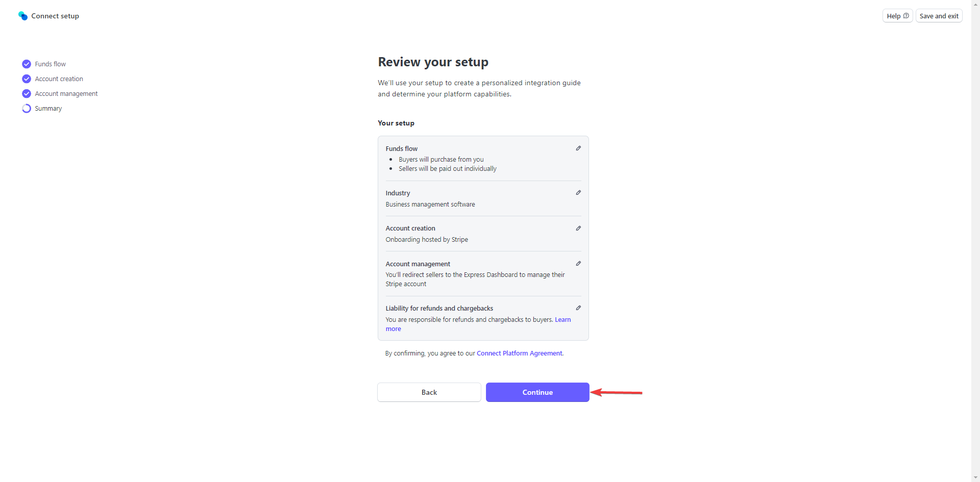This screenshot has height=482, width=980.
Task: Select the Summary step in sidebar
Action: coord(48,108)
